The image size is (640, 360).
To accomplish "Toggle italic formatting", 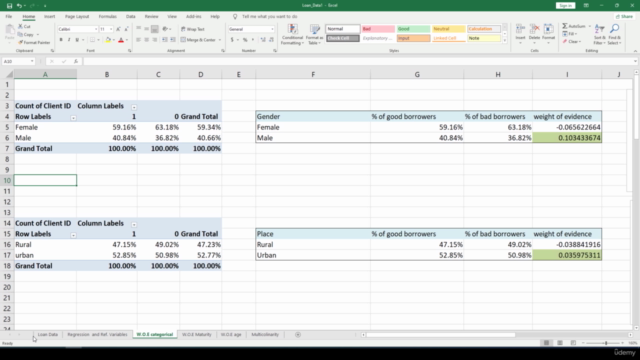I will click(x=69, y=40).
